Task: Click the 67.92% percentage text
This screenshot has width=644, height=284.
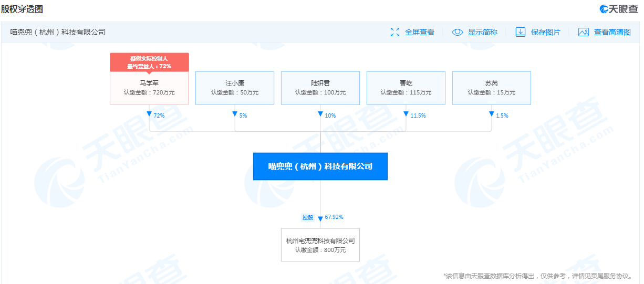Action: click(334, 217)
